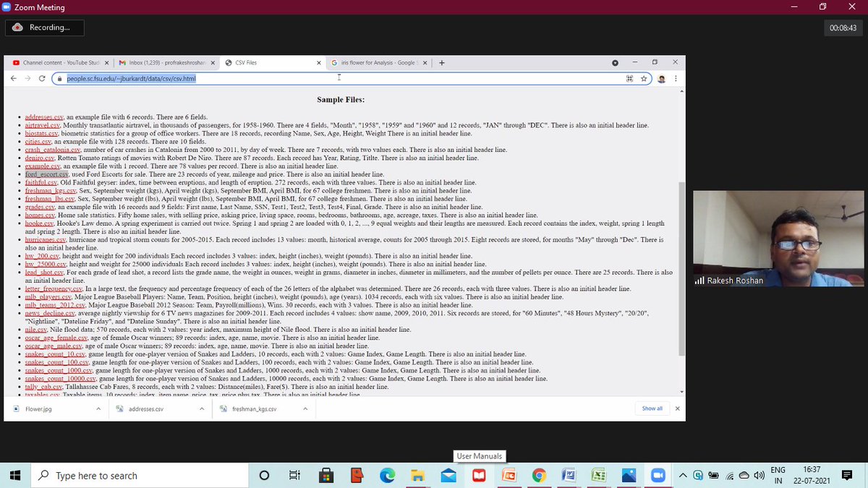Open the tally_cab.csv link
This screenshot has height=488, width=868.
click(x=43, y=387)
